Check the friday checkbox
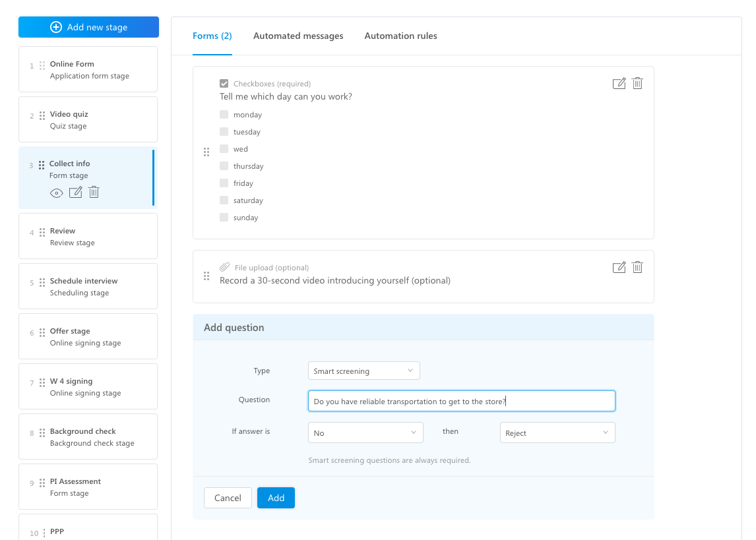The height and width of the screenshot is (540, 756). [224, 183]
